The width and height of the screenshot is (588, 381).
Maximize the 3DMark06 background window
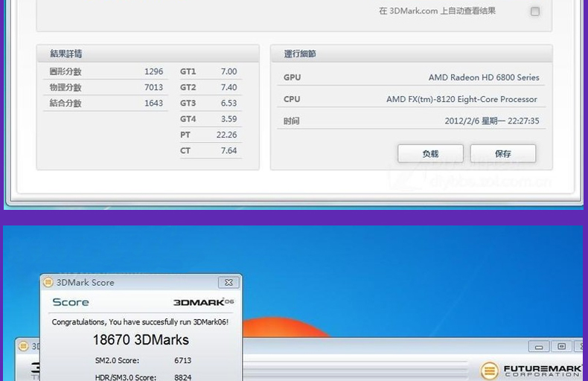tap(561, 347)
